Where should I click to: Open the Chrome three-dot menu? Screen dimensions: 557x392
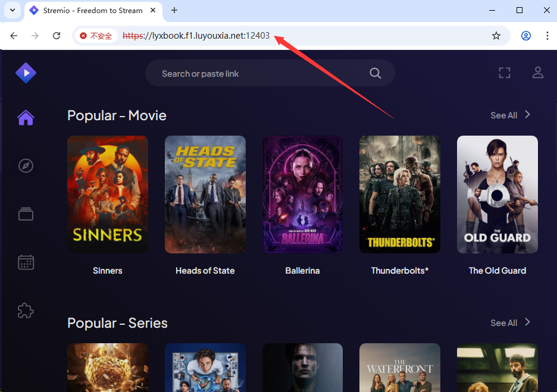coord(547,36)
